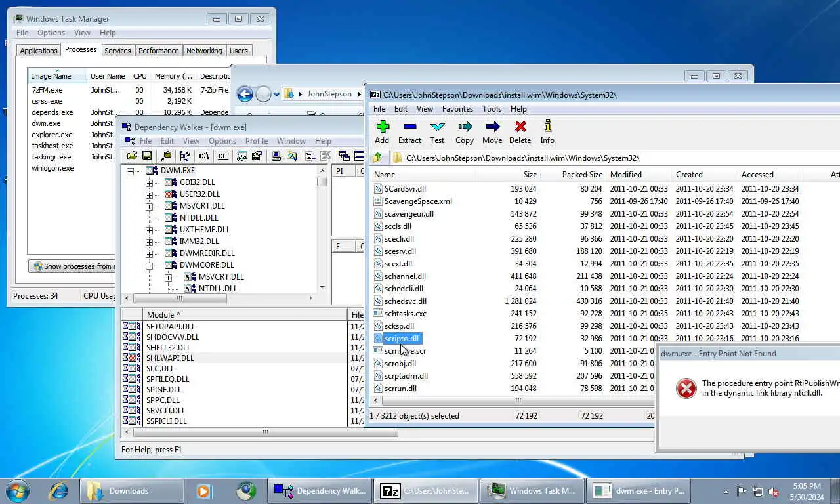Open the Windows Start menu orb
This screenshot has height=504, width=840.
[18, 490]
